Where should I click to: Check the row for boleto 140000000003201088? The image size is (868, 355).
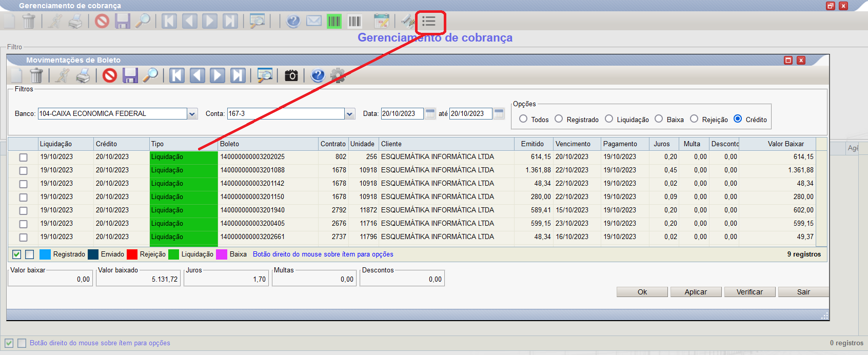(23, 171)
